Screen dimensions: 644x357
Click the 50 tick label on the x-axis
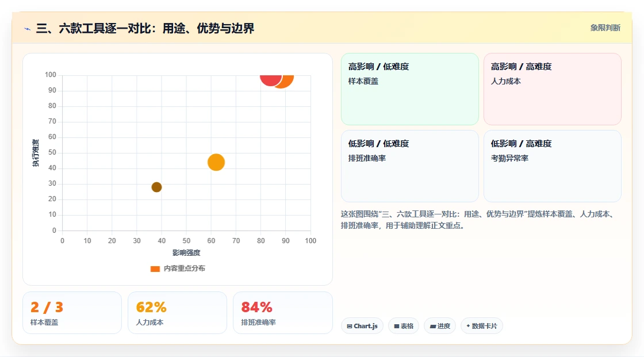pos(186,241)
